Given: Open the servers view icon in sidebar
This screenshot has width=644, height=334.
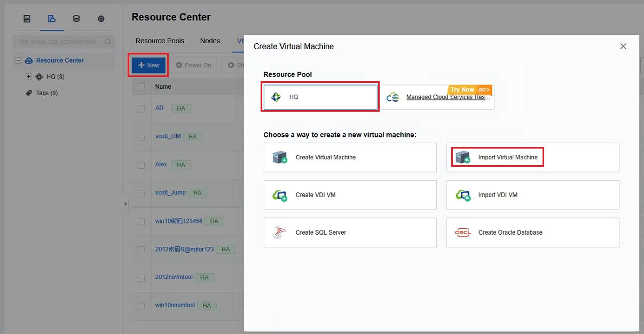Looking at the screenshot, I should pyautogui.click(x=27, y=19).
